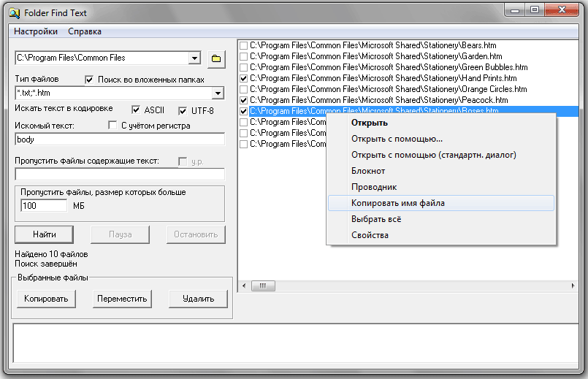Uncheck the Roses.htm checkbox
The height and width of the screenshot is (379, 588).
point(243,111)
